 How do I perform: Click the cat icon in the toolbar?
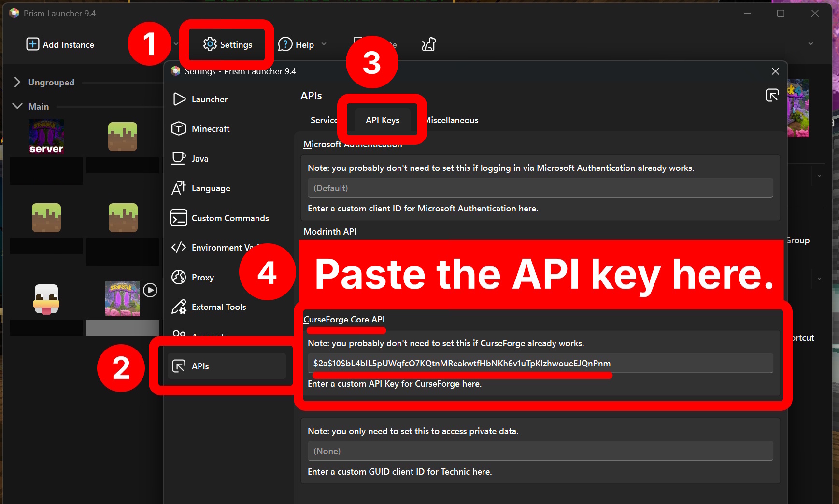point(428,44)
